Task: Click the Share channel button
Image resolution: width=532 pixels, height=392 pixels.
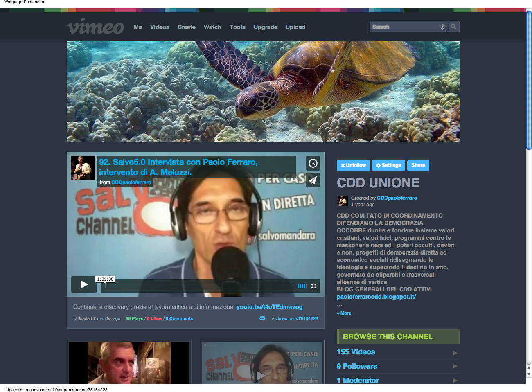Action: pyautogui.click(x=418, y=165)
